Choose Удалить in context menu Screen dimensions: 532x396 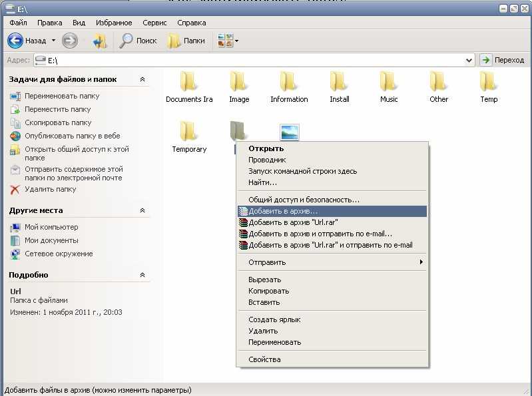click(332, 331)
